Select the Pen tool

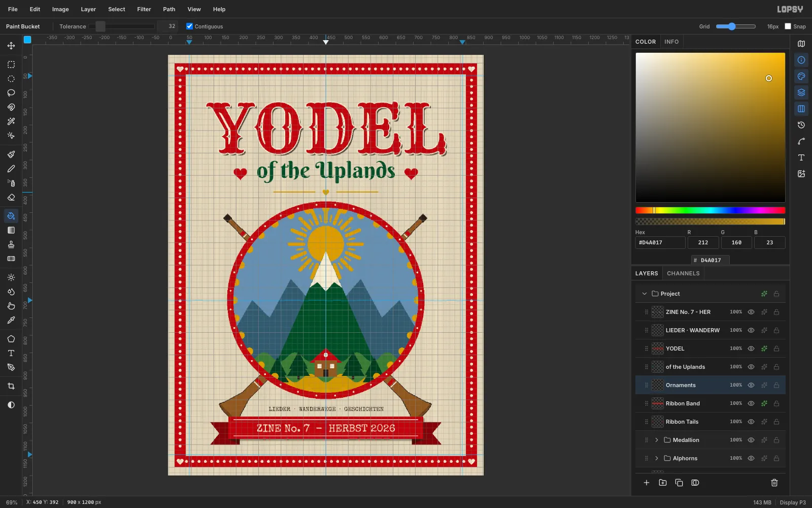coord(11,367)
